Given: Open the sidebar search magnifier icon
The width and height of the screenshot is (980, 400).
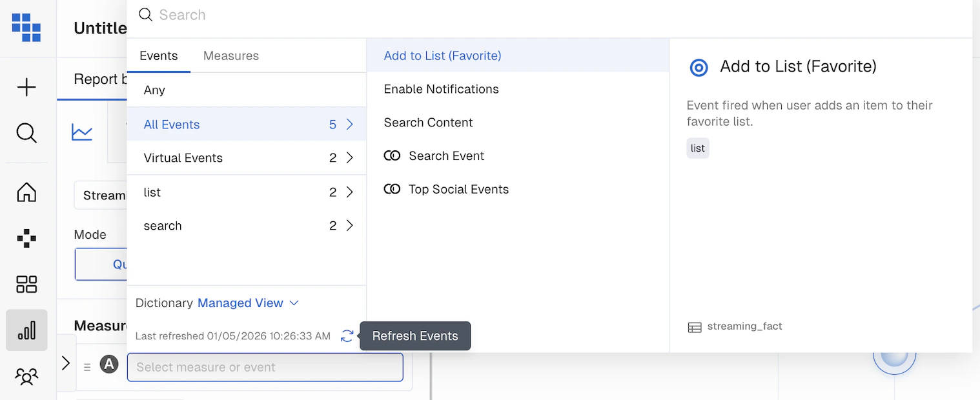Looking at the screenshot, I should coord(26,134).
